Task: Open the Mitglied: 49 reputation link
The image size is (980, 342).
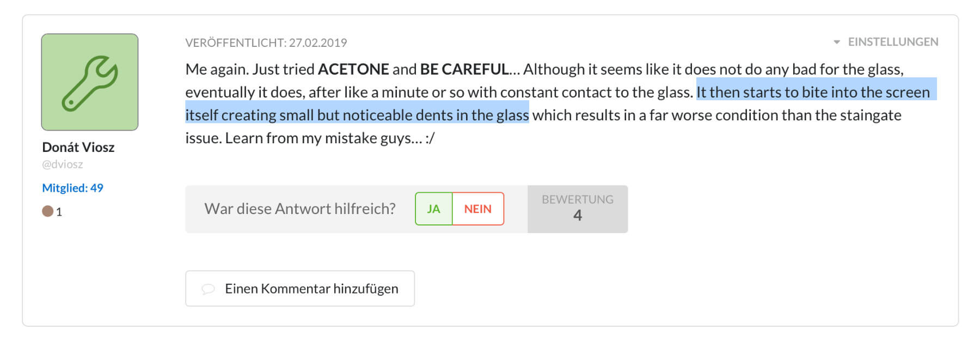Action: [x=72, y=188]
